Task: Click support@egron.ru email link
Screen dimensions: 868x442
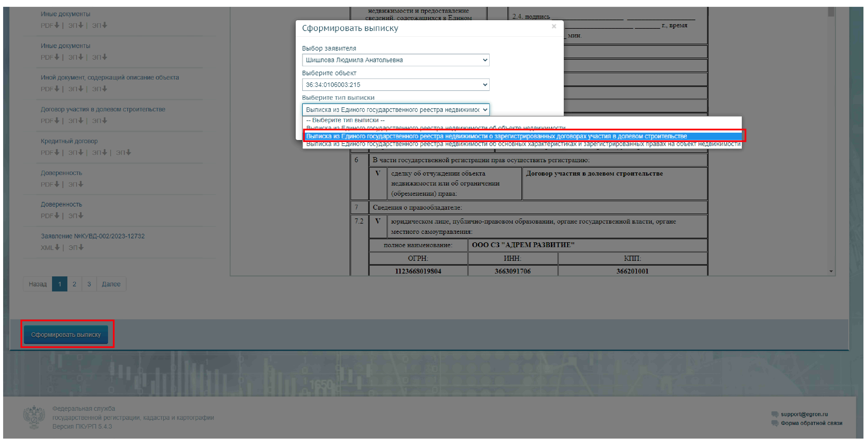Action: [804, 414]
